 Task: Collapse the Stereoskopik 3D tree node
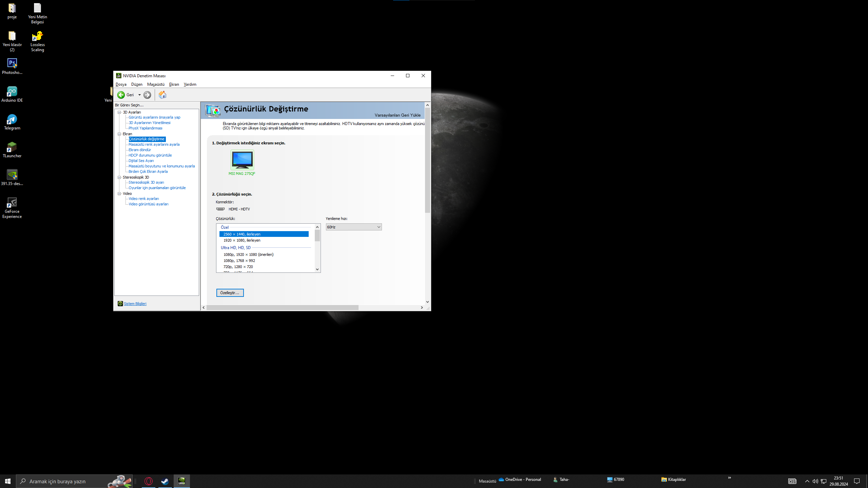coord(119,177)
